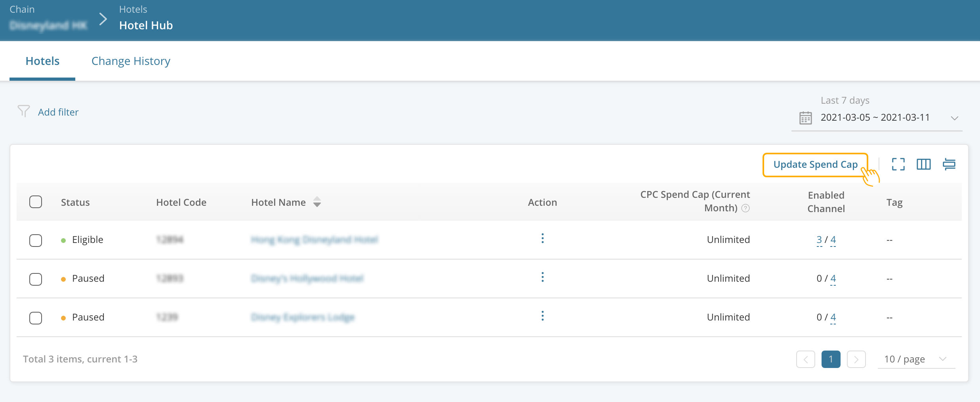Click the Tag column header
The height and width of the screenshot is (402, 980).
point(894,203)
